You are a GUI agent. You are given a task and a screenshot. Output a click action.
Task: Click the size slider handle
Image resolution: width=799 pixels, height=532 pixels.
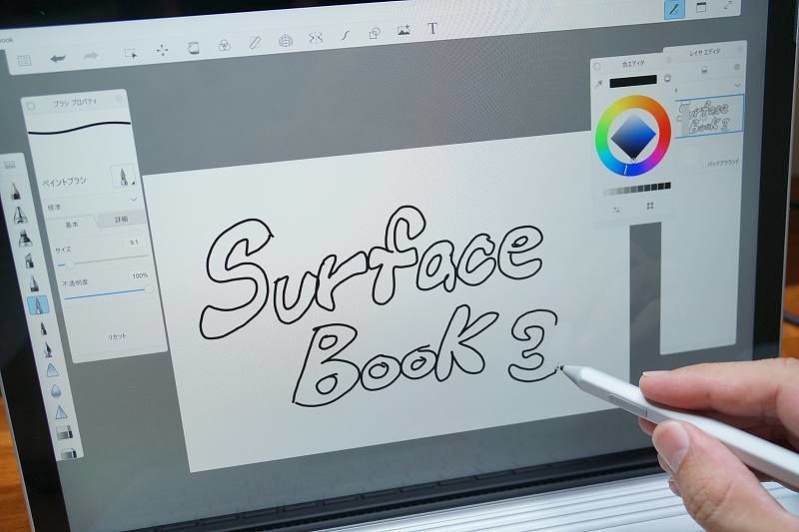(x=71, y=264)
